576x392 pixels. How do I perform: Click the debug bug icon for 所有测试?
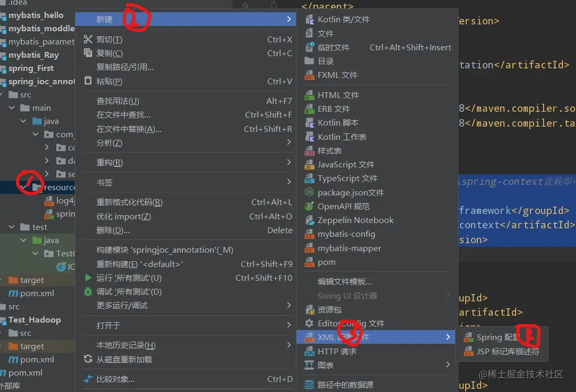(88, 292)
